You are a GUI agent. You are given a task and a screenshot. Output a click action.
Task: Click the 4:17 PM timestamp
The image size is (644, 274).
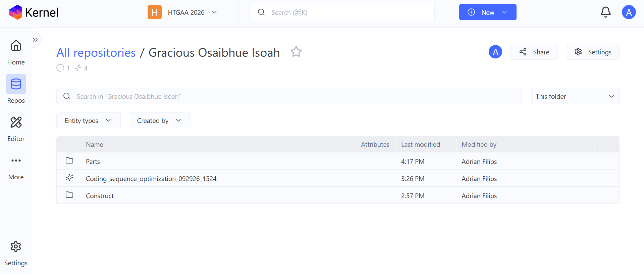coord(413,162)
